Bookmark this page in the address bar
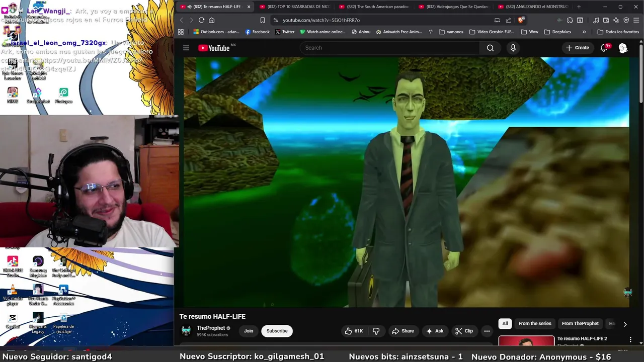Image resolution: width=644 pixels, height=362 pixels. coord(262,20)
